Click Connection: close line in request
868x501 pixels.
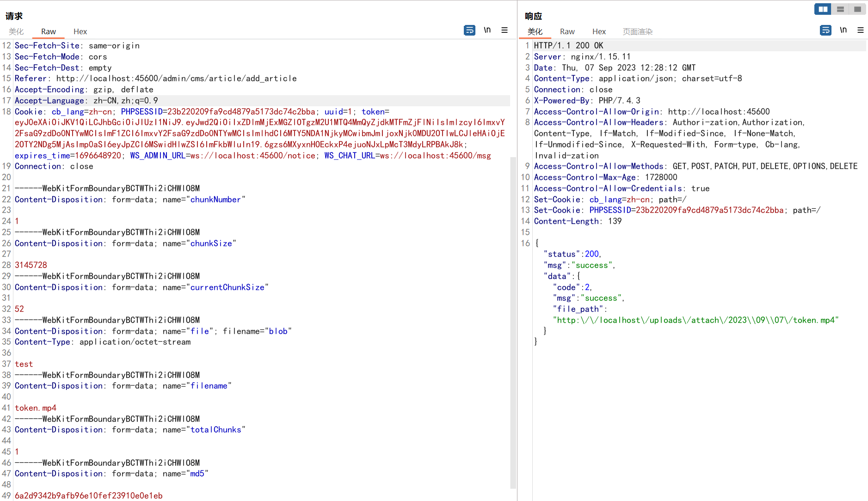pyautogui.click(x=54, y=166)
